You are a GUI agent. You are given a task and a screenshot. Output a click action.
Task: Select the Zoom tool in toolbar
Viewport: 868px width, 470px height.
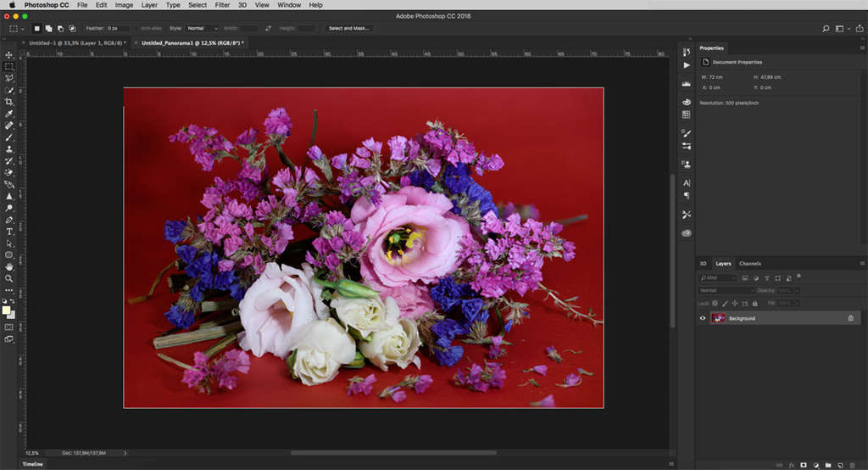[x=9, y=278]
